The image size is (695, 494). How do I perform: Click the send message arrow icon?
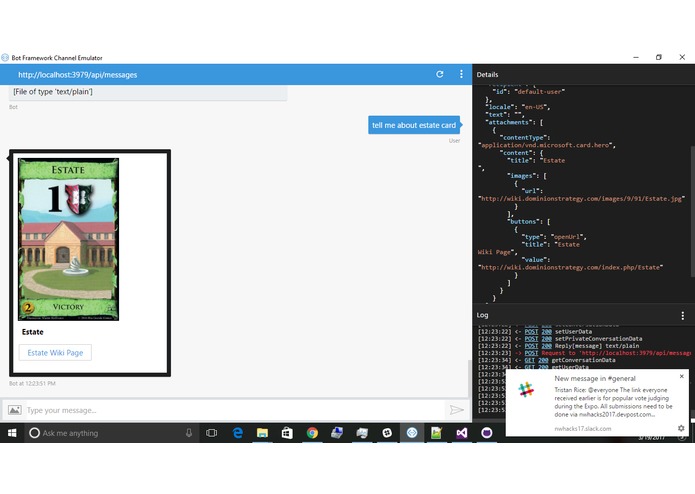(x=457, y=410)
